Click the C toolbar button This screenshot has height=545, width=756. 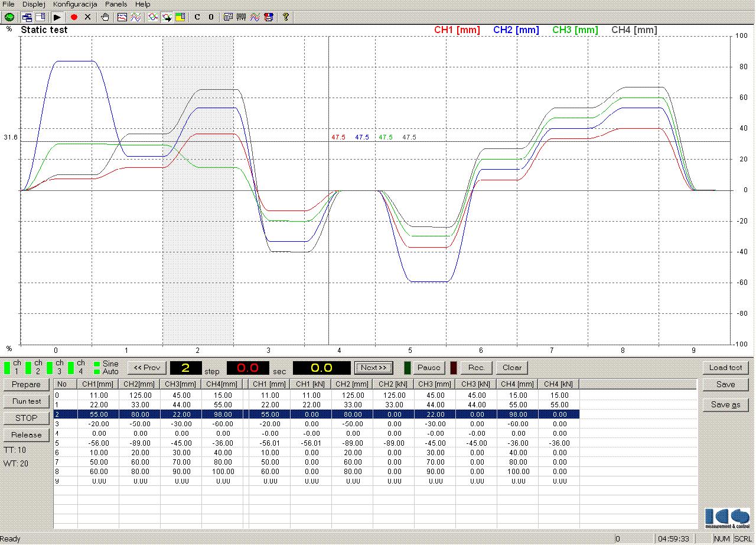197,17
